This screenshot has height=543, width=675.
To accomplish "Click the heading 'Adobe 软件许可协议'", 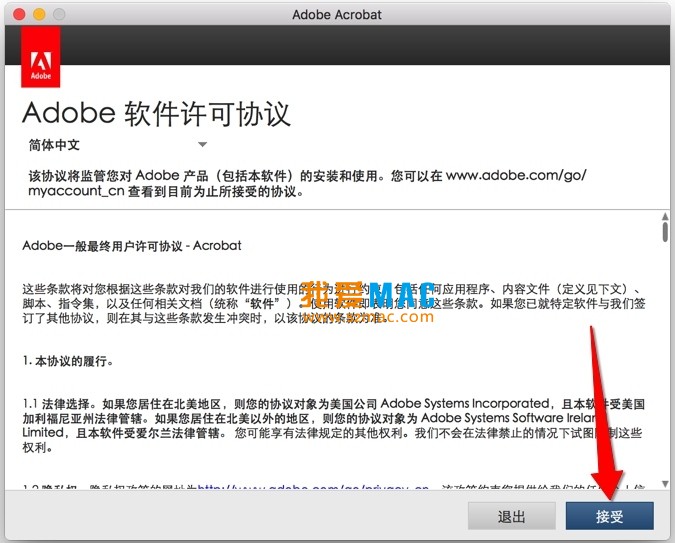I will [157, 114].
